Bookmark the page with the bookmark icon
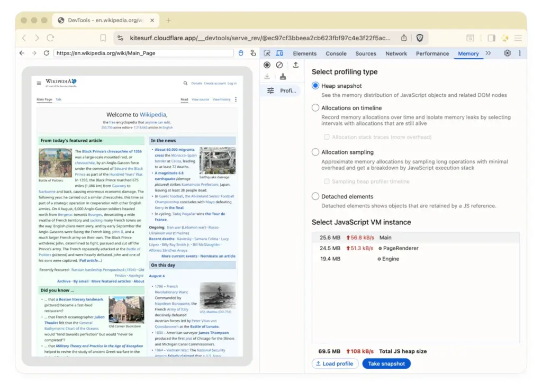The image size is (542, 392). coord(103,38)
